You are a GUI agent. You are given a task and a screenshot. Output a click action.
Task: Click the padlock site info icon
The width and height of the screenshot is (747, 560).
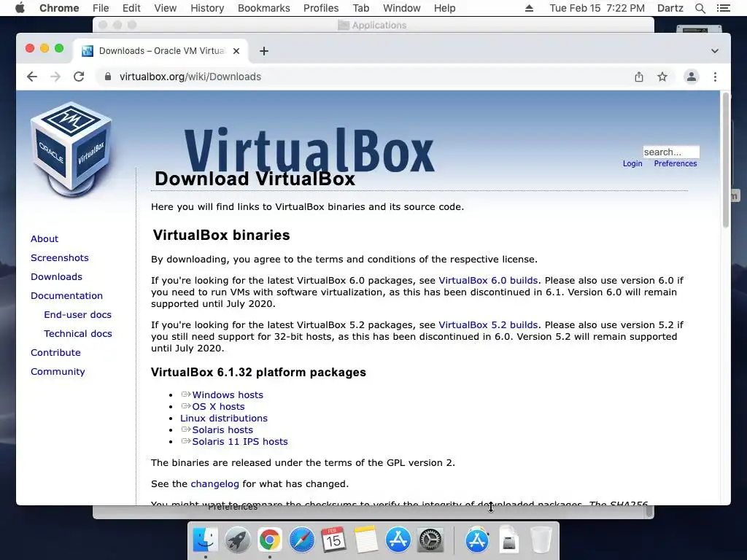tap(108, 77)
